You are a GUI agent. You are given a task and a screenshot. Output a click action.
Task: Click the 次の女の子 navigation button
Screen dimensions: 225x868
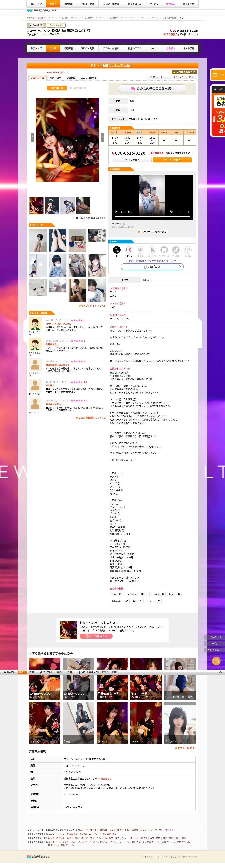(x=214, y=637)
